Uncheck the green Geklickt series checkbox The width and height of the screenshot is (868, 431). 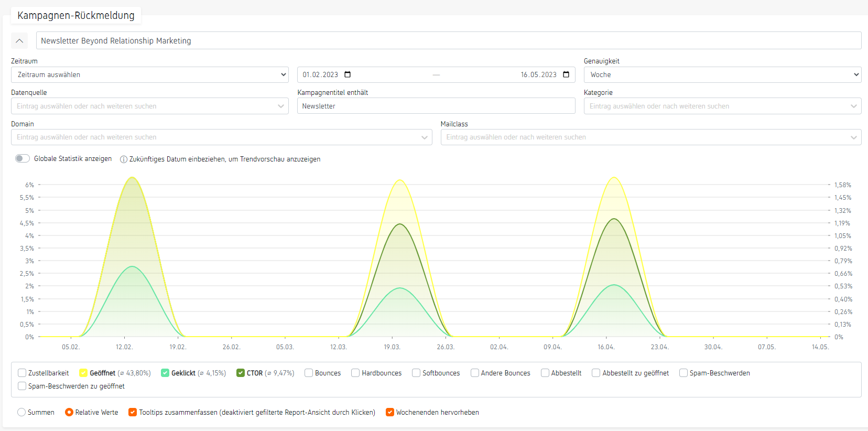[x=165, y=373]
